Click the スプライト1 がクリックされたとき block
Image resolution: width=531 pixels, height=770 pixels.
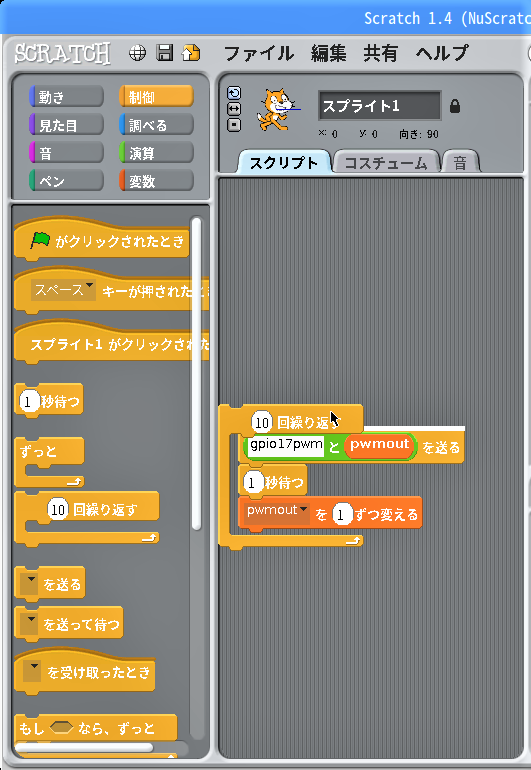(112, 343)
